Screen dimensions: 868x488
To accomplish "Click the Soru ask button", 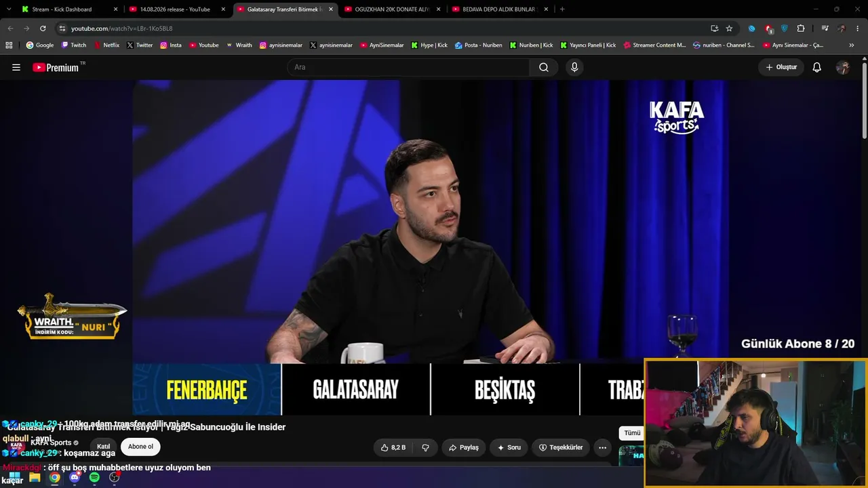I will coord(509,447).
